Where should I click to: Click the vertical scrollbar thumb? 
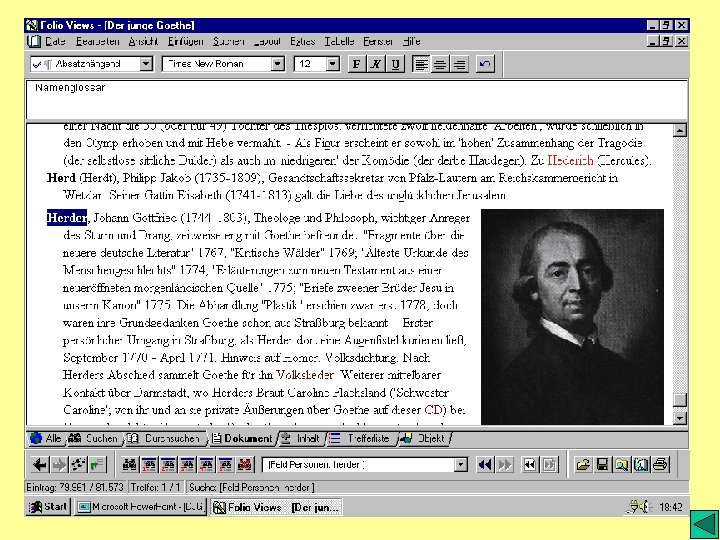(680, 399)
